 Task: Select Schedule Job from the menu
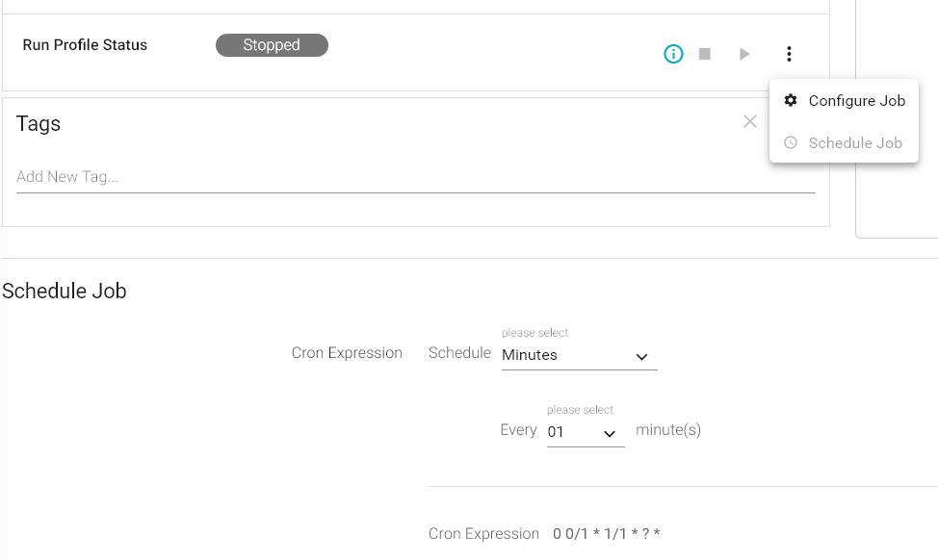coord(853,142)
